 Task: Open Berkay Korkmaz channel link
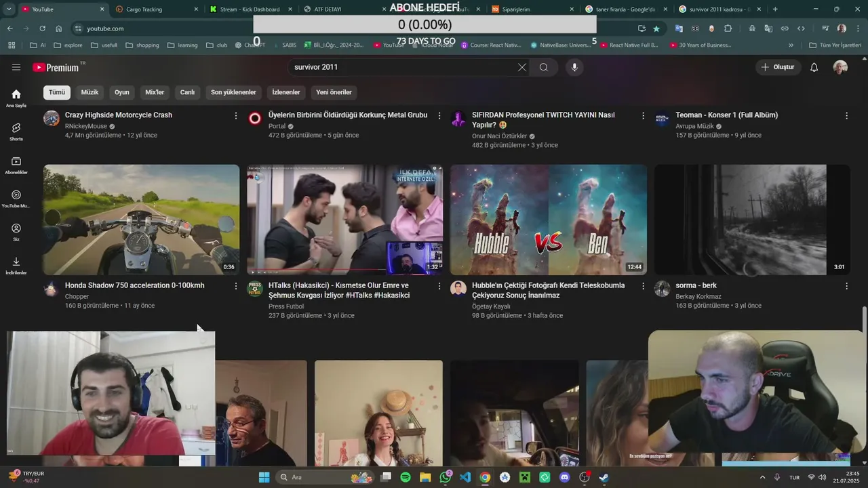click(698, 296)
